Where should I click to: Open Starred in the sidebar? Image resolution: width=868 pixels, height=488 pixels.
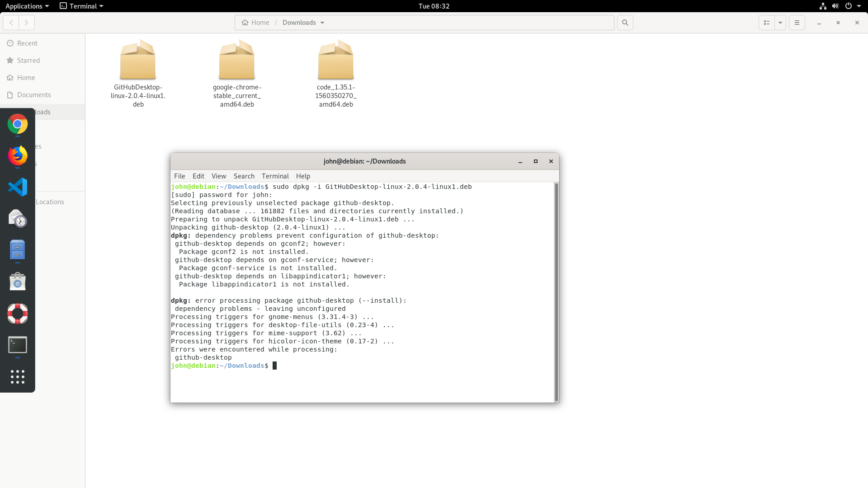coord(42,61)
